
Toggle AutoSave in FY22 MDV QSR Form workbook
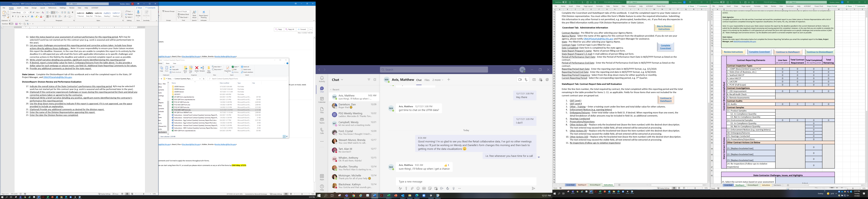click(565, 2)
